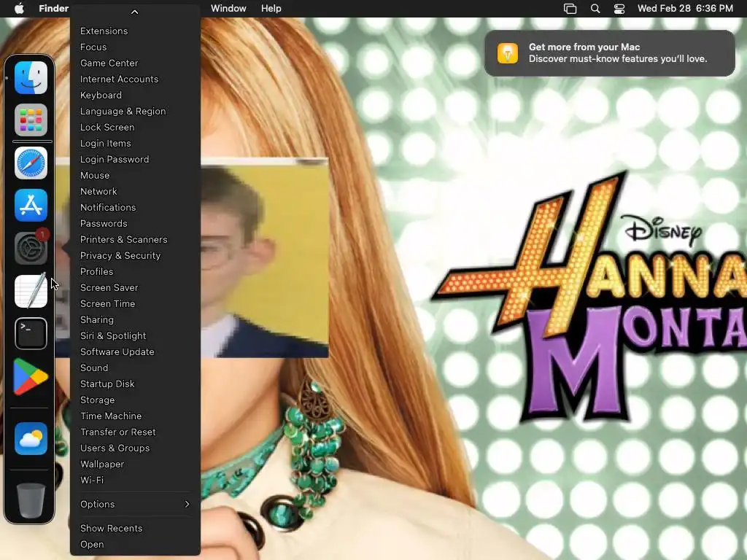Open the Window menu
This screenshot has height=560, width=747.
(228, 9)
